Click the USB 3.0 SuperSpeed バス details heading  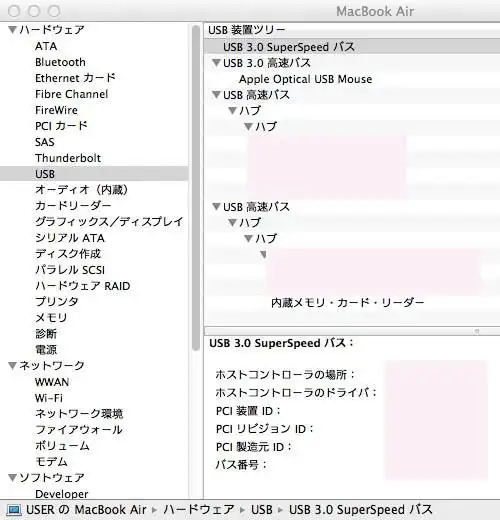click(281, 343)
